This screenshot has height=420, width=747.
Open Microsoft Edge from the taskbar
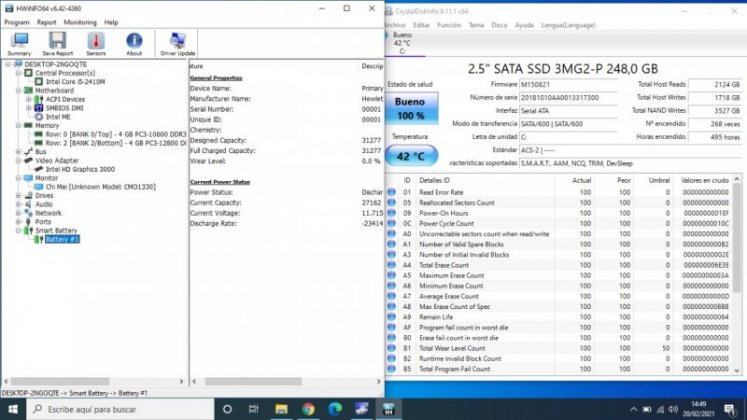point(335,409)
